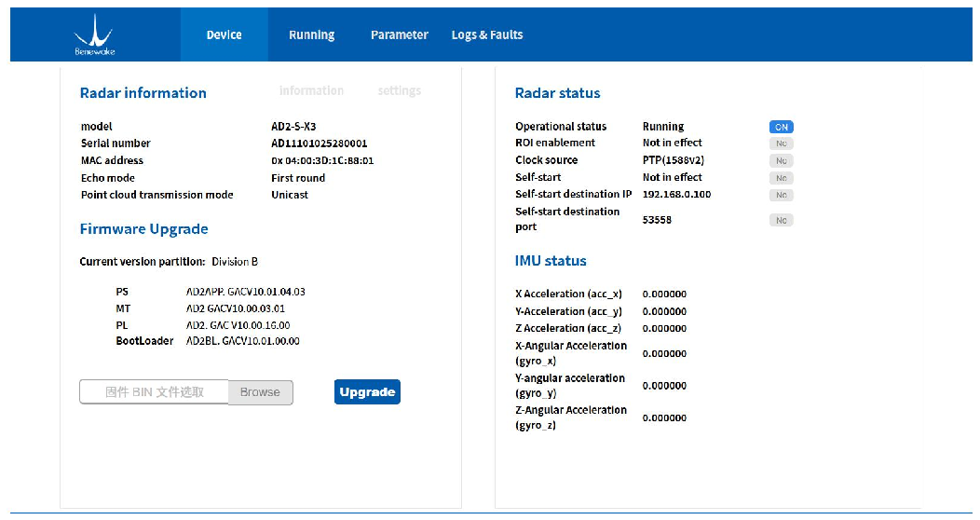Select the faded settings sub-tab
The image size is (980, 520).
tap(400, 90)
